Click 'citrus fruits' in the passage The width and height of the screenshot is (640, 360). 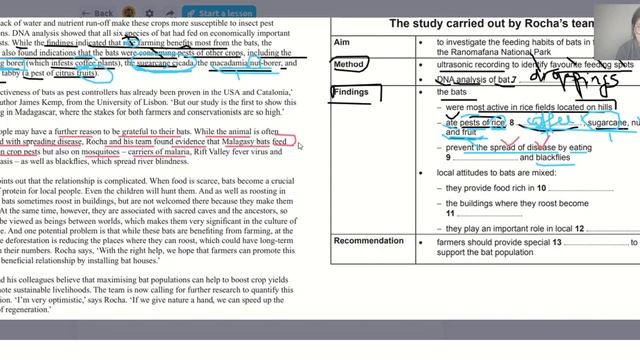(76, 73)
